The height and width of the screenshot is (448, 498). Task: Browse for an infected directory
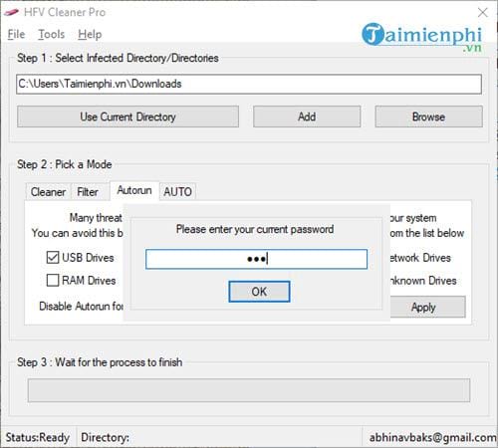pyautogui.click(x=428, y=116)
